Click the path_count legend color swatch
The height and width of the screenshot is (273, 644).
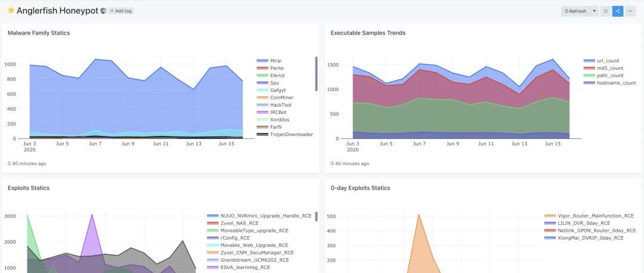(589, 76)
